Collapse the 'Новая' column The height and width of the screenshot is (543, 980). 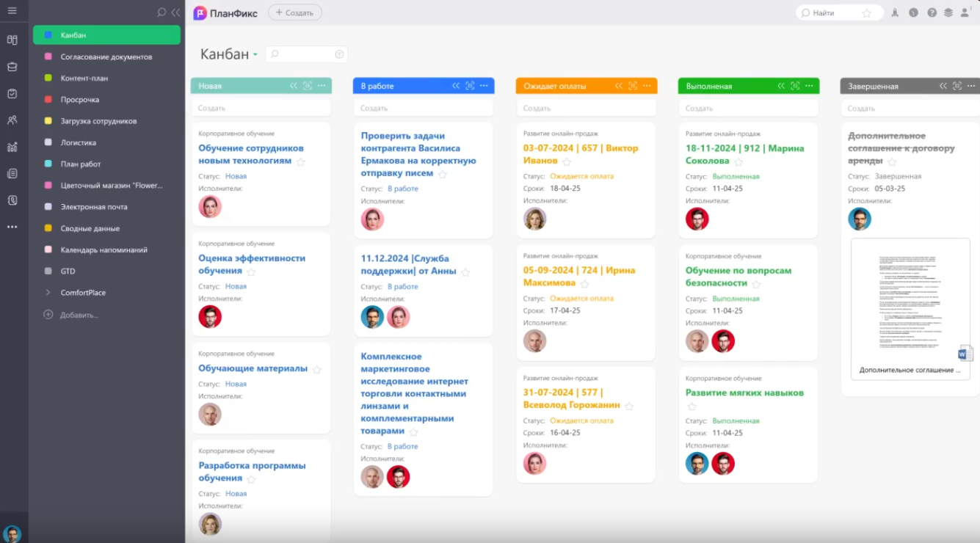pos(294,86)
